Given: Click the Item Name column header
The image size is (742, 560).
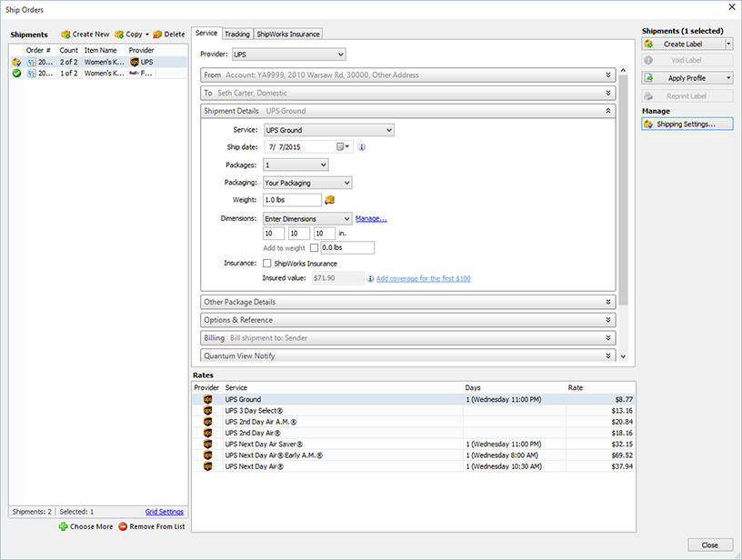Looking at the screenshot, I should 101,50.
